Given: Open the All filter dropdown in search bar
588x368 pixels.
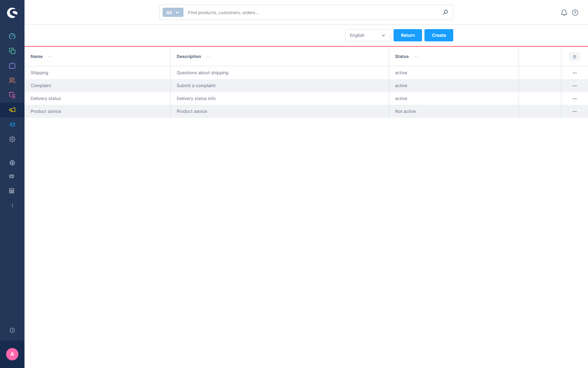Looking at the screenshot, I should tap(173, 12).
